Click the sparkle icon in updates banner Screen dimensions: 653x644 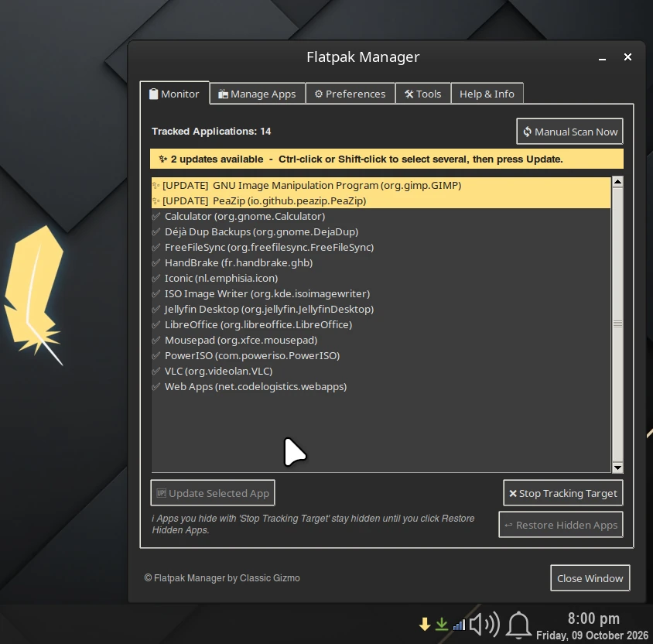pos(162,159)
